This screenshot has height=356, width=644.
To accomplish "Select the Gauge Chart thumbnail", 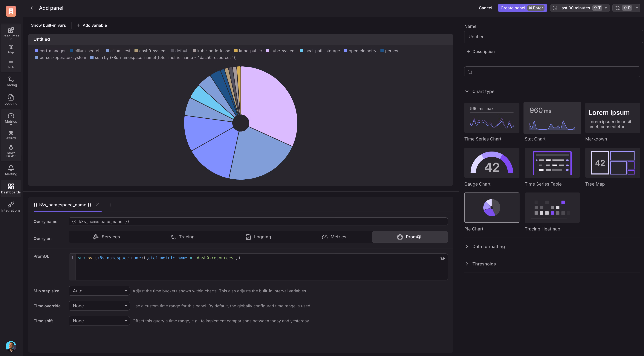I will 492,163.
